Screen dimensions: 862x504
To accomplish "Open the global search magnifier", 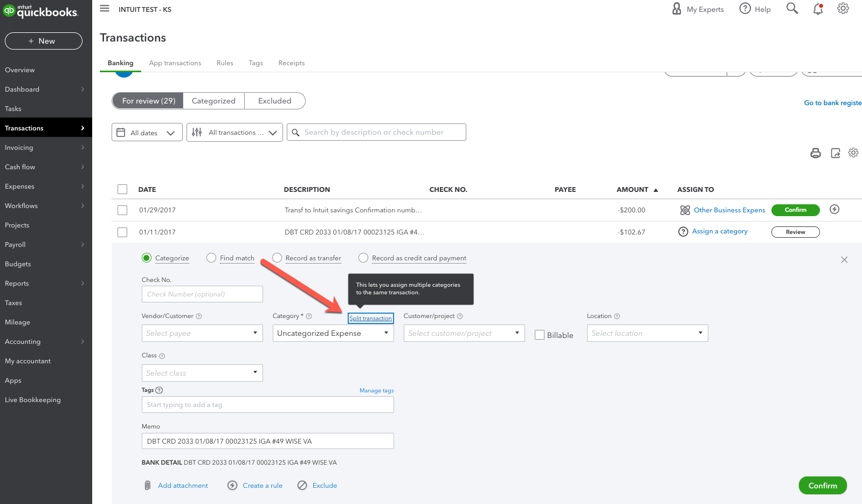I will pos(792,9).
